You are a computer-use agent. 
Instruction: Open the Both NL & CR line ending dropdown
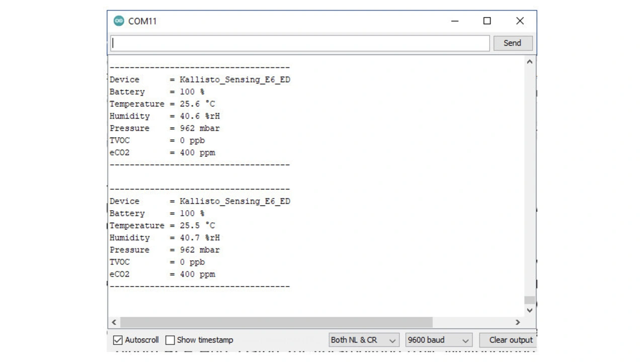point(364,340)
